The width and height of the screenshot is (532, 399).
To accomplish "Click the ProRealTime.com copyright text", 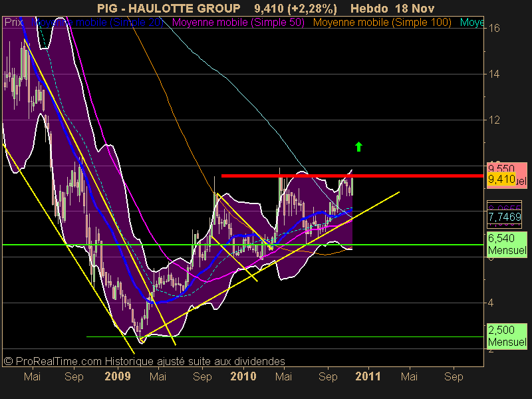I will 145,361.
